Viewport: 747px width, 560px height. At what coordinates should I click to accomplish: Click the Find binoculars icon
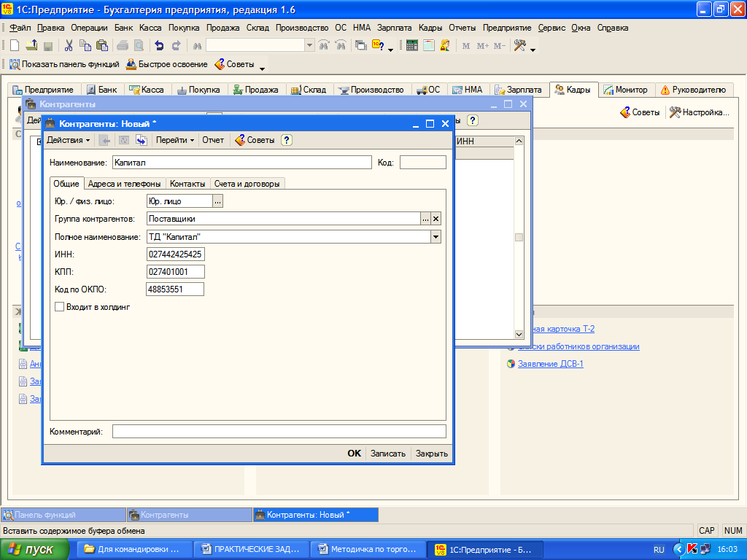[197, 46]
